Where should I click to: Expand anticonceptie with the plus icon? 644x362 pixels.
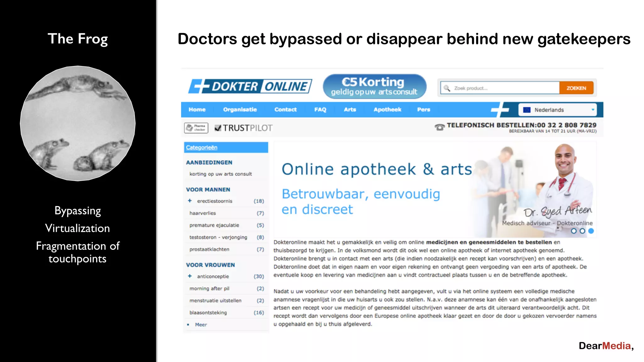pos(190,276)
